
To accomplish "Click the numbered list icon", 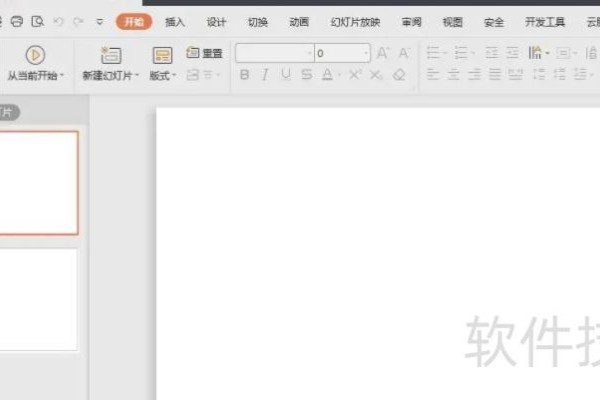I will [461, 53].
